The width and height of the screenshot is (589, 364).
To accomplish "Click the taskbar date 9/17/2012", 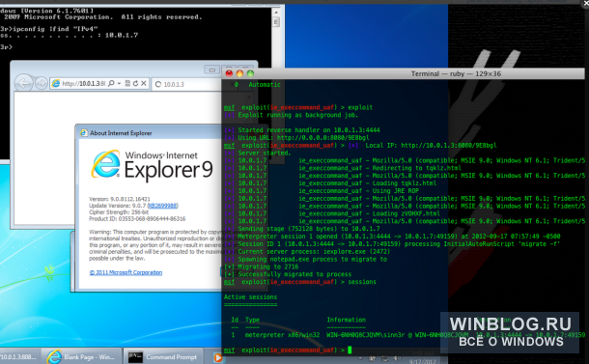I will pyautogui.click(x=423, y=361).
